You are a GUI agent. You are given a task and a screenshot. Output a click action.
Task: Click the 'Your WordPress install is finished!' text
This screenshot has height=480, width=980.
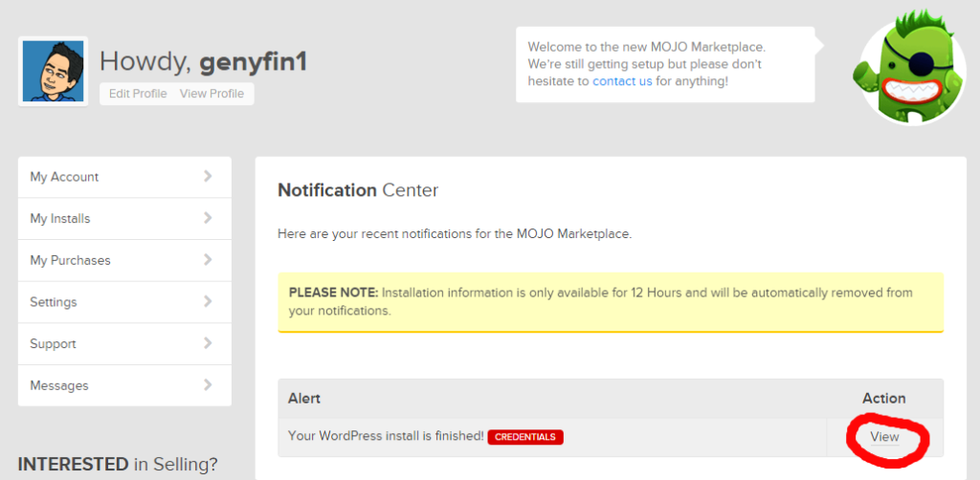coord(387,436)
